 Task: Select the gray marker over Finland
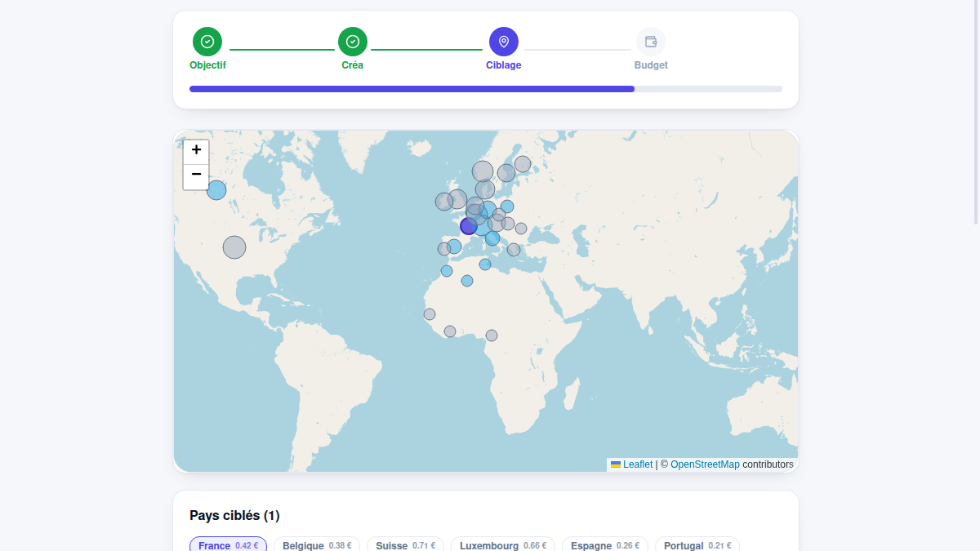[523, 164]
